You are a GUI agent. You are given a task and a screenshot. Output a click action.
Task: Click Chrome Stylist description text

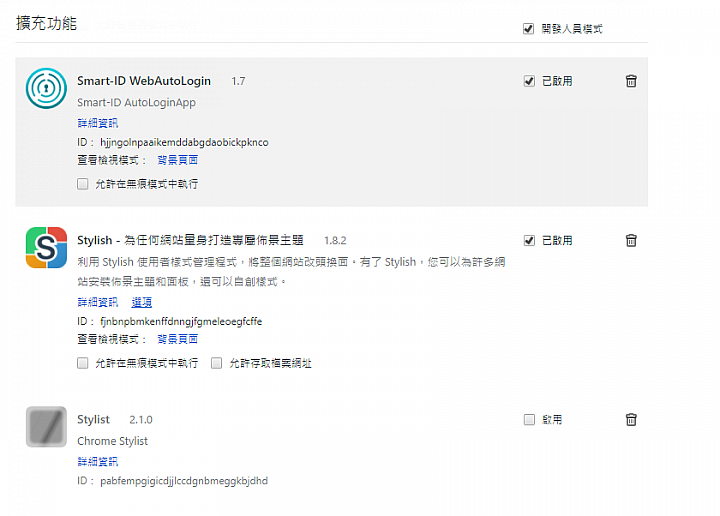coord(112,441)
